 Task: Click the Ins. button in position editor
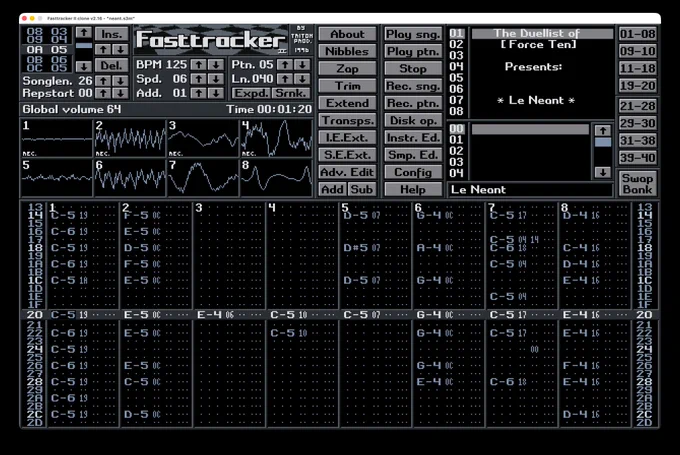click(x=111, y=34)
